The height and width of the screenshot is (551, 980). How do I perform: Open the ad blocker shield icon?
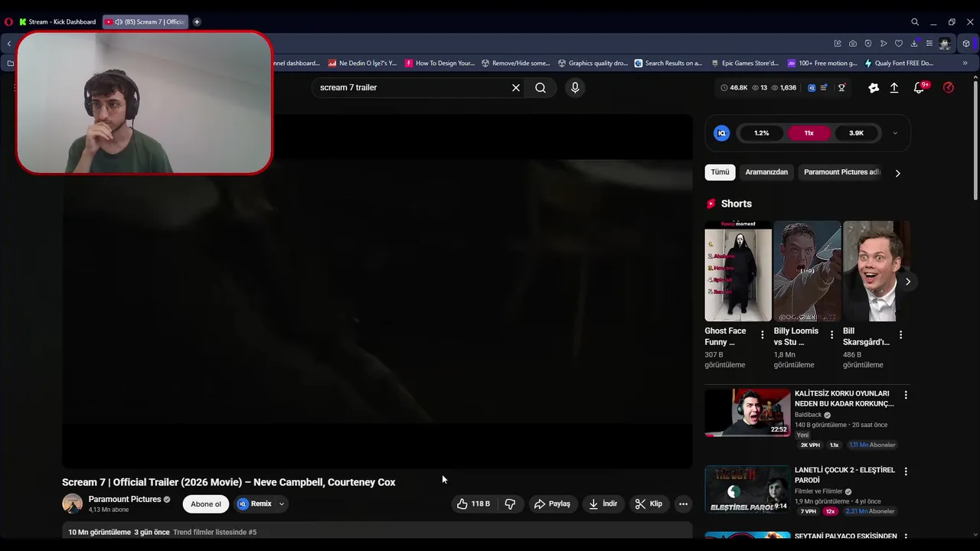(868, 44)
